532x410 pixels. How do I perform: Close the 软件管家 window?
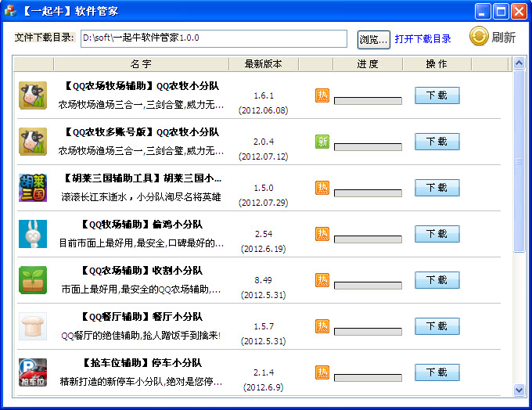(x=519, y=11)
